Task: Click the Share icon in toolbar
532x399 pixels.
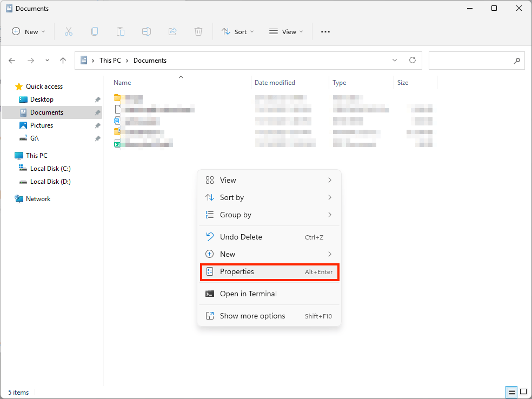Action: (x=172, y=32)
